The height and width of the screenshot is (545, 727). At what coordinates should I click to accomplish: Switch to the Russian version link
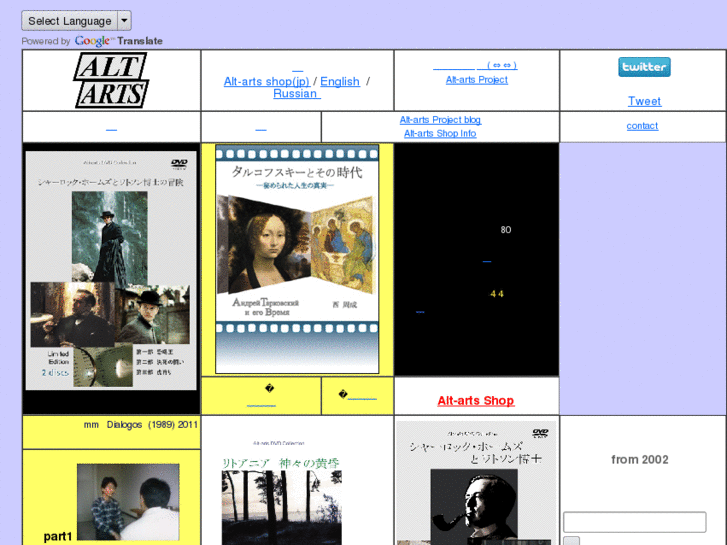pyautogui.click(x=297, y=94)
